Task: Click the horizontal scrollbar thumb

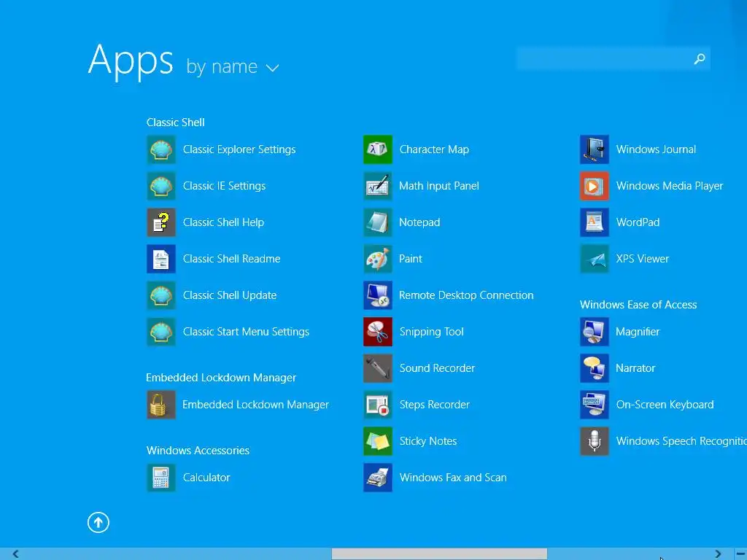Action: [x=439, y=554]
